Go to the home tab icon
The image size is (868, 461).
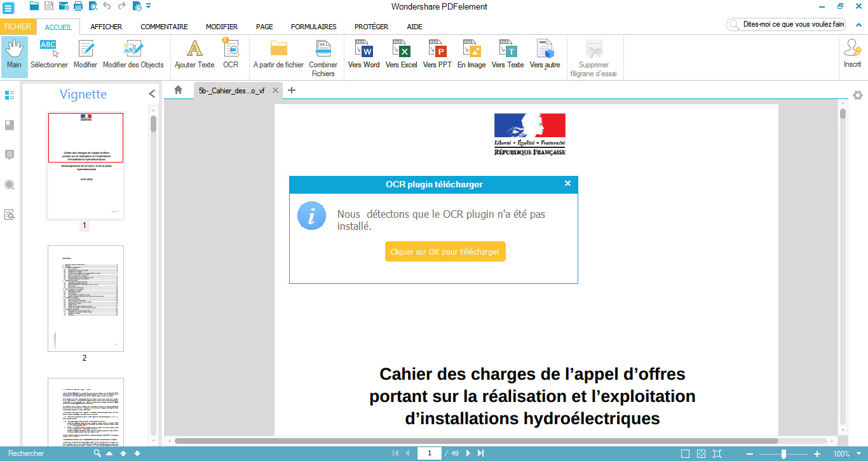(179, 90)
